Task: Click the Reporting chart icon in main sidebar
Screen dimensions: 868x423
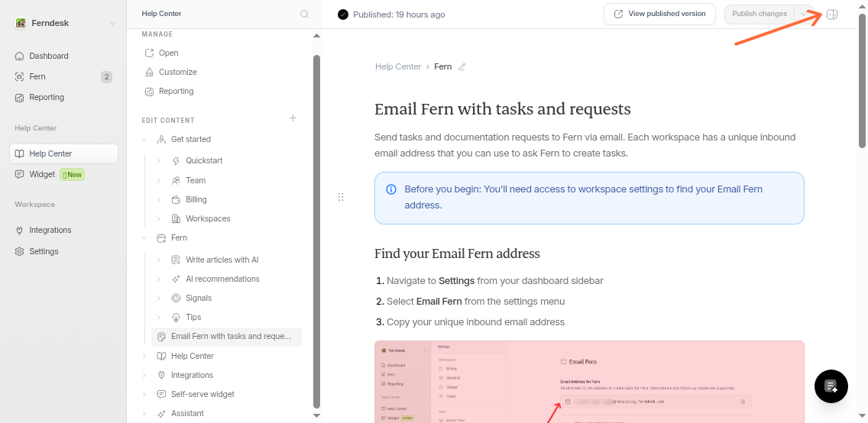Action: [x=19, y=98]
